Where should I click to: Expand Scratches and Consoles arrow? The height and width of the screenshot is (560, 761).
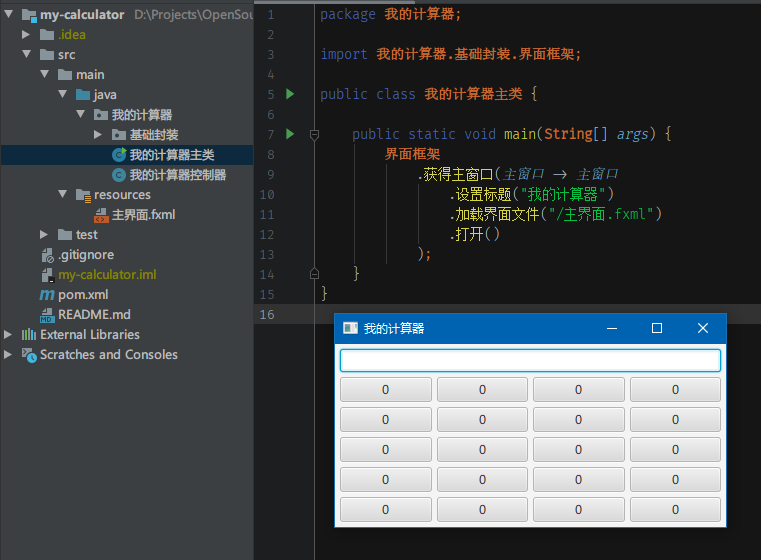8,354
